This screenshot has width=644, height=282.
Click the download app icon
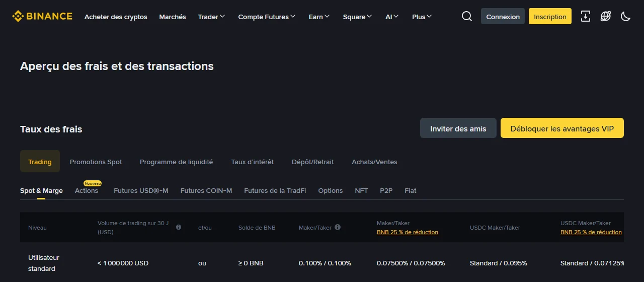pos(586,16)
